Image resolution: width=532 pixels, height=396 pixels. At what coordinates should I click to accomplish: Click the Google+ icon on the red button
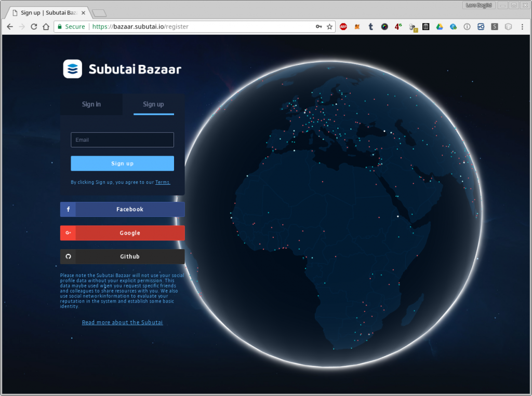point(68,233)
